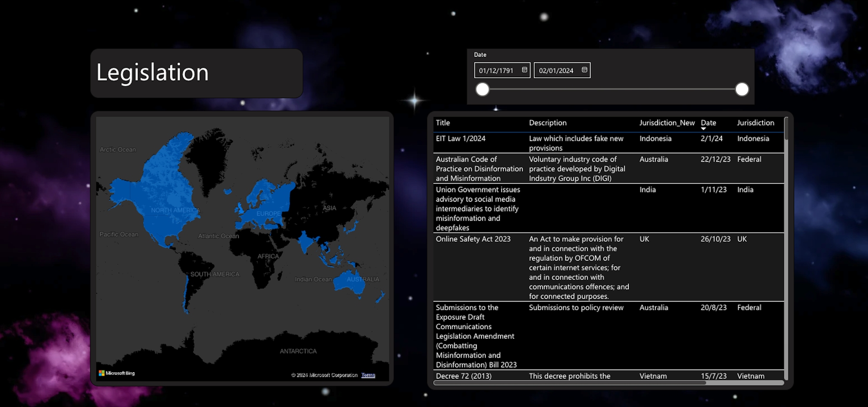The width and height of the screenshot is (868, 407).
Task: Sort table by the Date column header
Action: click(x=708, y=123)
